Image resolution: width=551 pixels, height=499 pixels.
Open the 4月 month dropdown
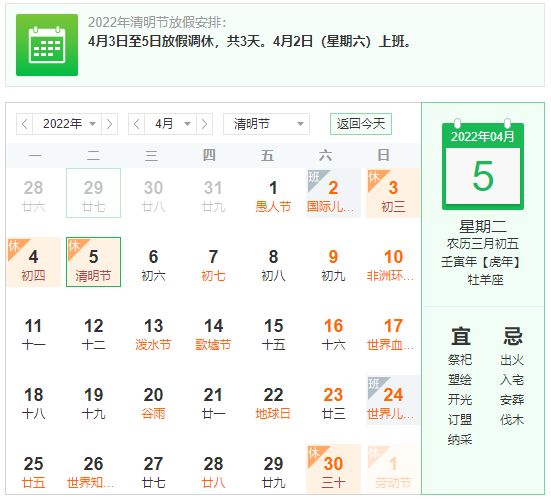coord(171,124)
